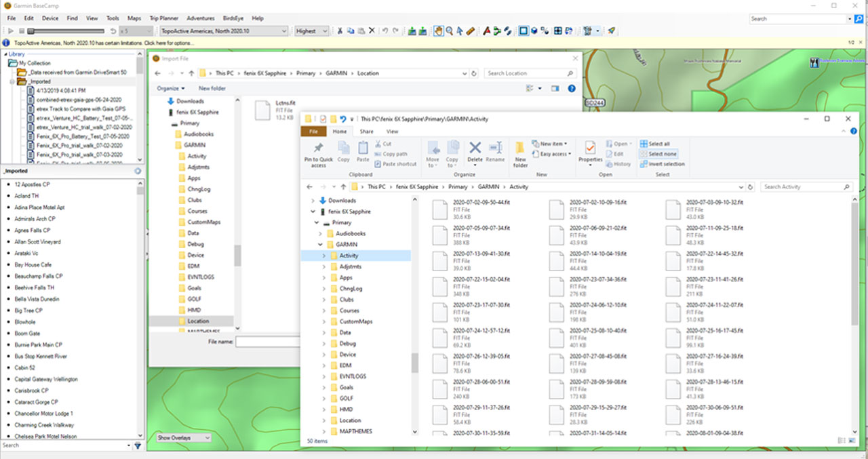Click Pin to Quick access in Explorer ribbon
This screenshot has width=868, height=459.
[x=319, y=155]
